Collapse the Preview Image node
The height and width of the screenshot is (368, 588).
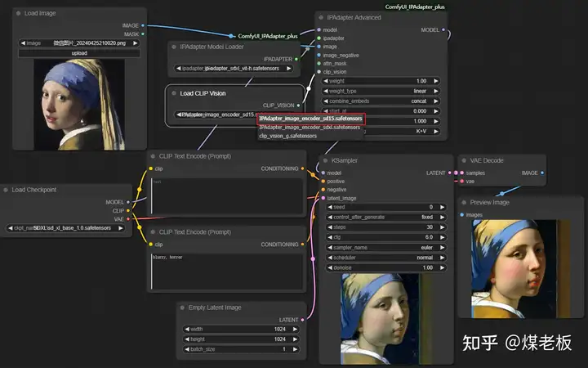click(464, 203)
